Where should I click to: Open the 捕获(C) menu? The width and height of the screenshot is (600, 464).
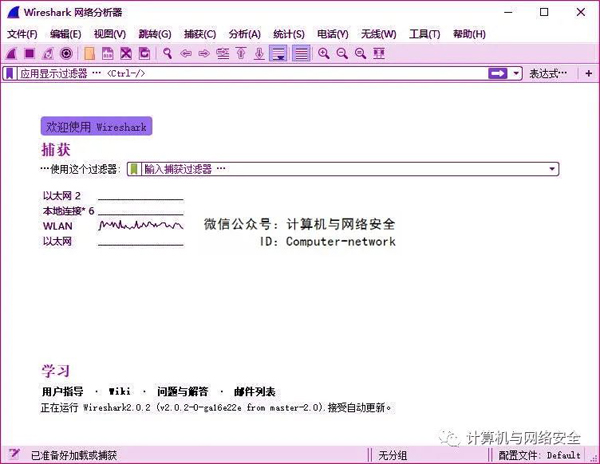200,34
